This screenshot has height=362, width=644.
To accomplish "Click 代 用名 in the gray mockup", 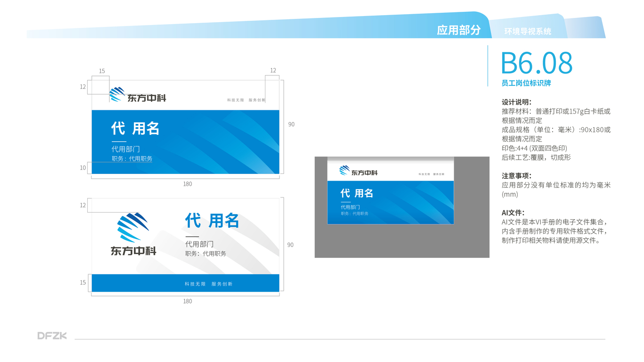I will [x=357, y=193].
